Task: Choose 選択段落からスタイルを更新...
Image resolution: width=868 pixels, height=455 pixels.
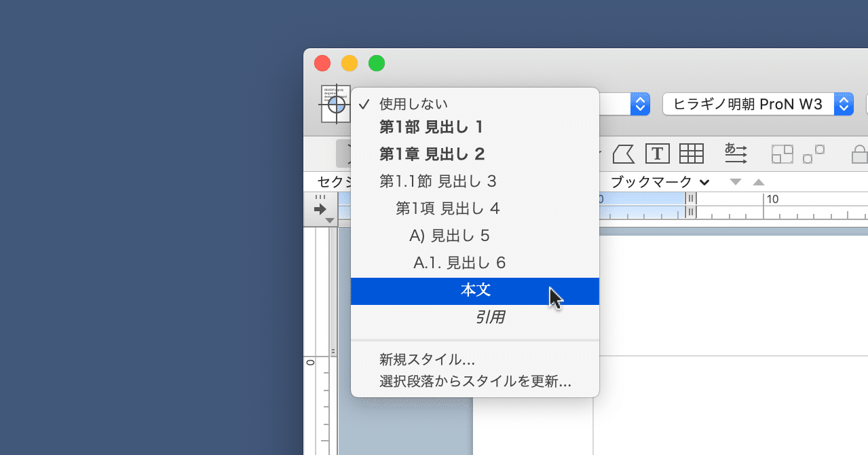Action: [x=475, y=382]
